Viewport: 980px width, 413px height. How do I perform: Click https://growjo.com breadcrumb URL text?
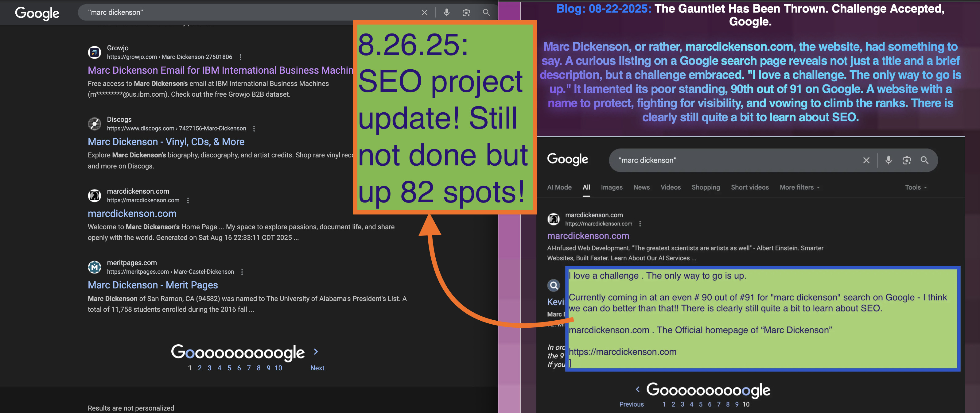[132, 57]
